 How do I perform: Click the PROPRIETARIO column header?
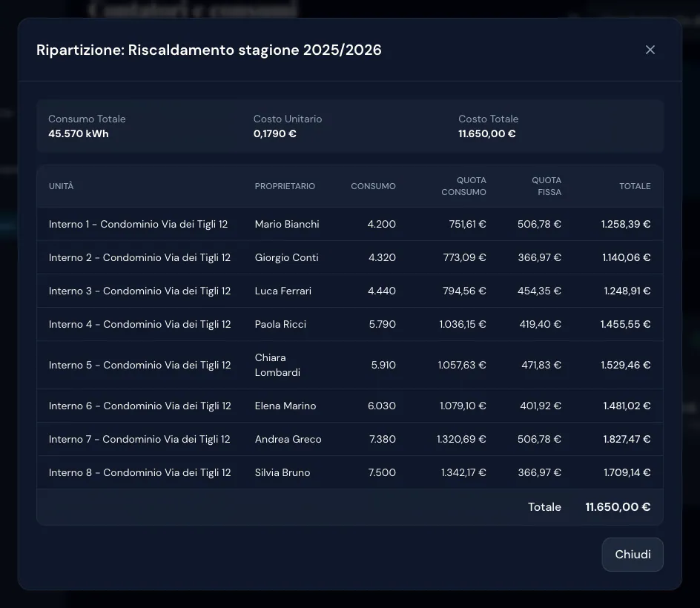tap(285, 186)
